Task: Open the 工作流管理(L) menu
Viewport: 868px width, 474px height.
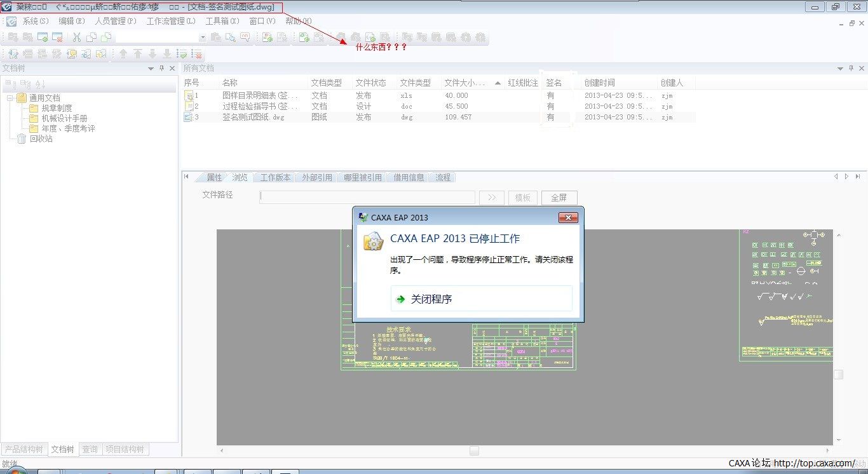Action: coord(171,21)
